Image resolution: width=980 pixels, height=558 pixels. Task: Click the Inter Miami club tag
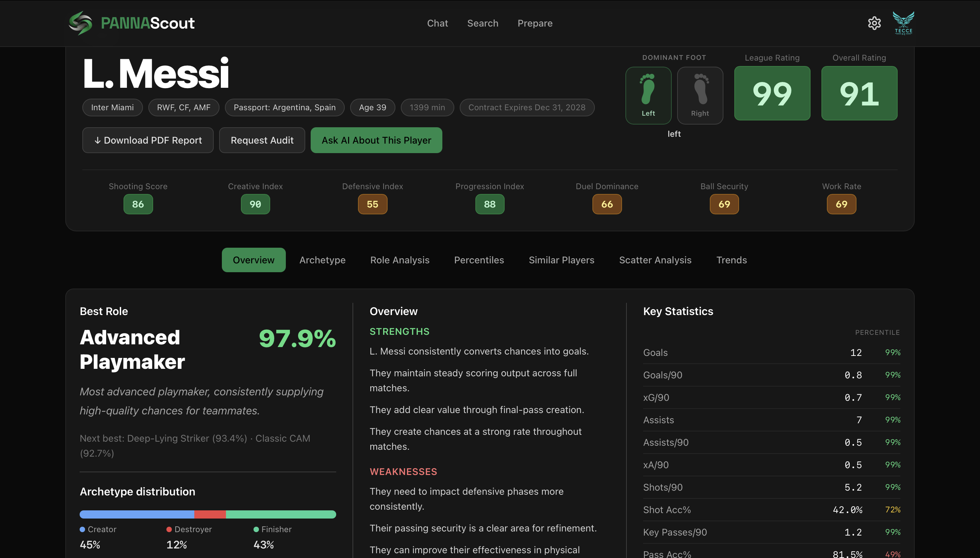[x=112, y=107]
